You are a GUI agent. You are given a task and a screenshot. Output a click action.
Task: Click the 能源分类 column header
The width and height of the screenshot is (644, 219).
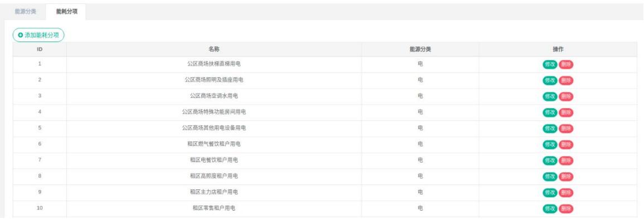click(420, 49)
